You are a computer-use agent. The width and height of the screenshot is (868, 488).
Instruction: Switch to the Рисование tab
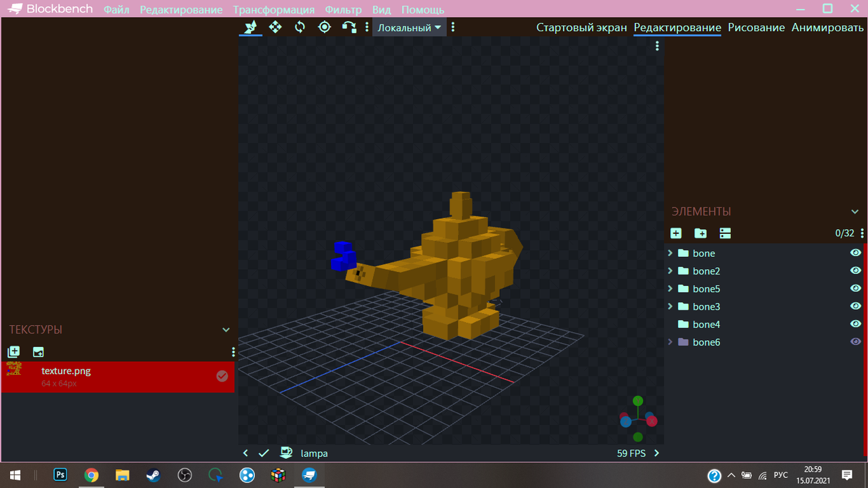[756, 28]
